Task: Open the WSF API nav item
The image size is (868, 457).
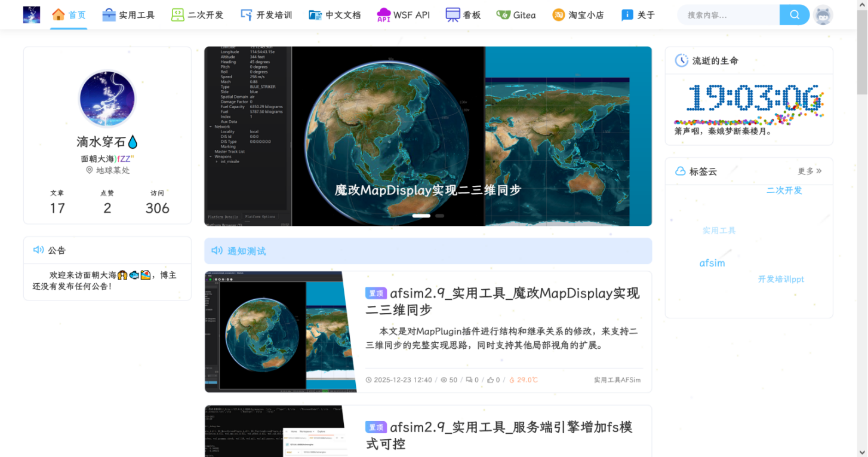Action: 404,15
